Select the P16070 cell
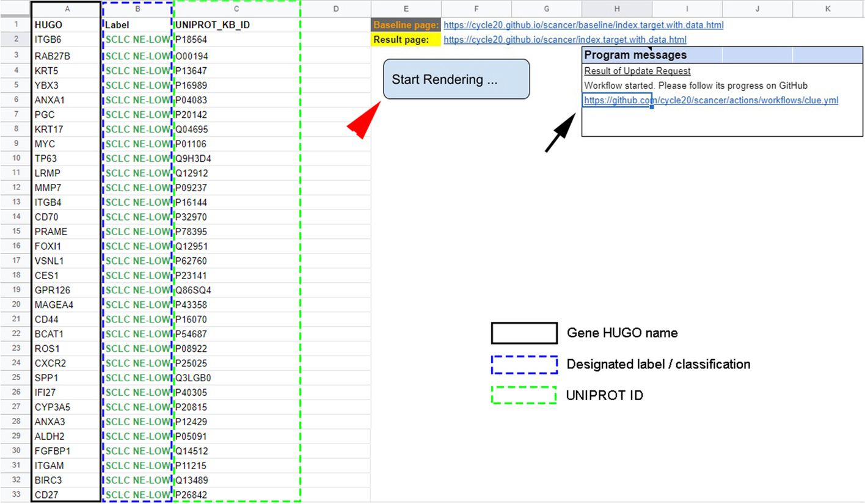The height and width of the screenshot is (504, 865). [x=237, y=319]
